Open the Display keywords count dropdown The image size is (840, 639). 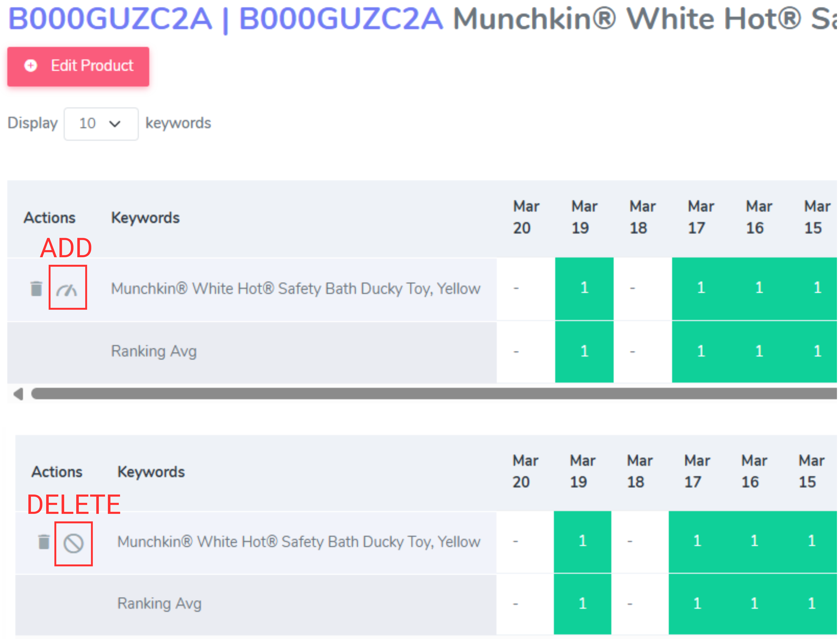pos(101,124)
